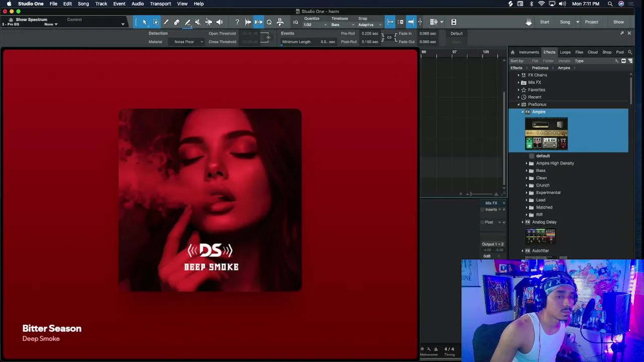This screenshot has width=644, height=362.
Task: Open the File menu
Action: point(53,4)
